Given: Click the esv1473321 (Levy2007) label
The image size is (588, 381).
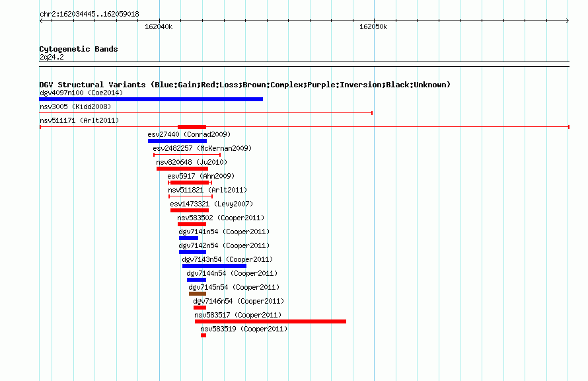Looking at the screenshot, I should (x=211, y=204).
